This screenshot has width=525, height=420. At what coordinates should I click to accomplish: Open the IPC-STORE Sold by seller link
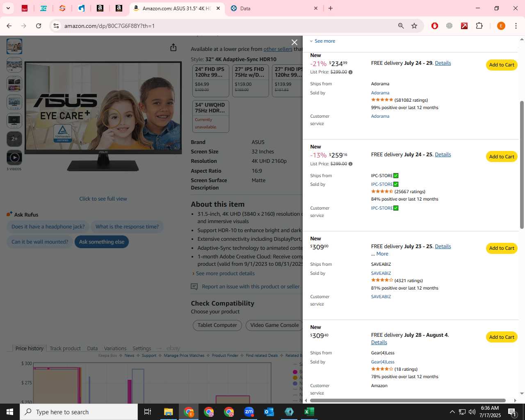coord(385,185)
